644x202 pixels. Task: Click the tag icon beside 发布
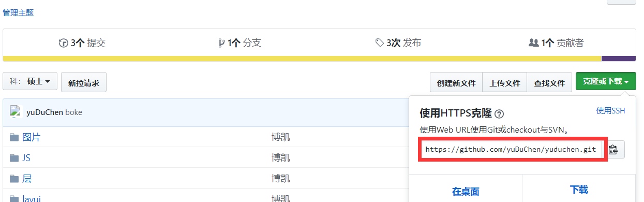(x=380, y=43)
